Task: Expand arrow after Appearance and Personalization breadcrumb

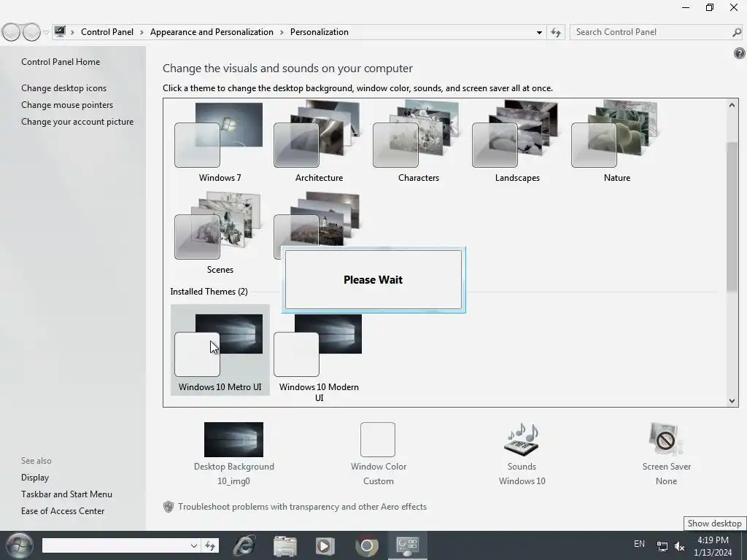Action: point(282,32)
